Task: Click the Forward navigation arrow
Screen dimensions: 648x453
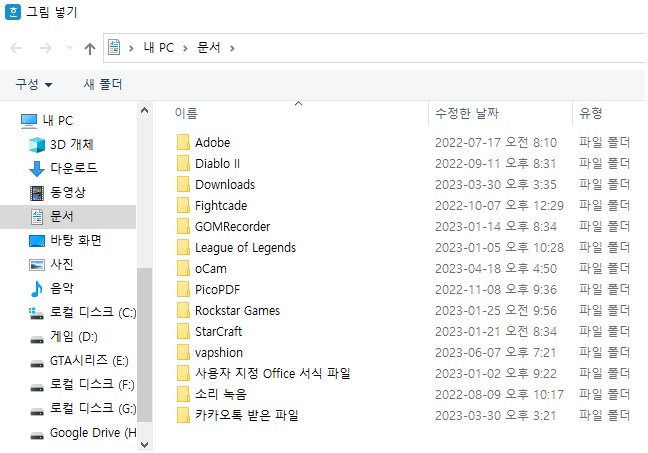Action: pyautogui.click(x=45, y=48)
